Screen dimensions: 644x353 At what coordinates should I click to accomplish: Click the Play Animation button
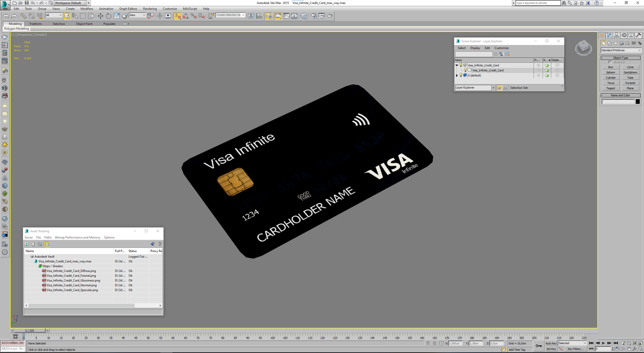pyautogui.click(x=603, y=343)
